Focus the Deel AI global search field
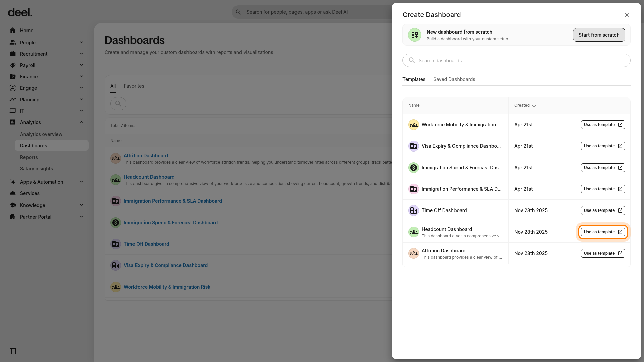Screen dimensions: 644x362 (x=312, y=12)
